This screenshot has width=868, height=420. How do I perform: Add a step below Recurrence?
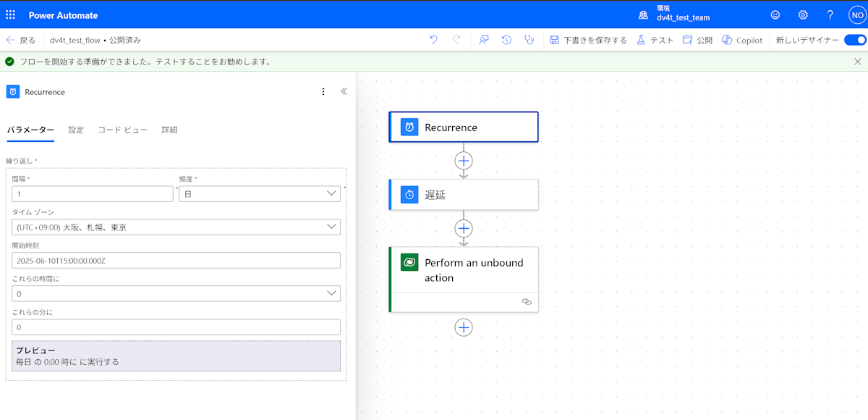click(464, 160)
